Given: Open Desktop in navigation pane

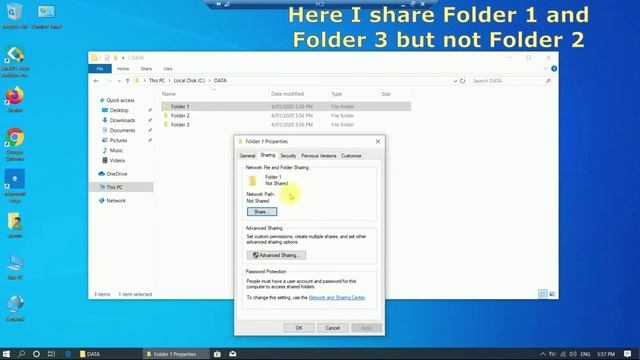Looking at the screenshot, I should tap(119, 110).
